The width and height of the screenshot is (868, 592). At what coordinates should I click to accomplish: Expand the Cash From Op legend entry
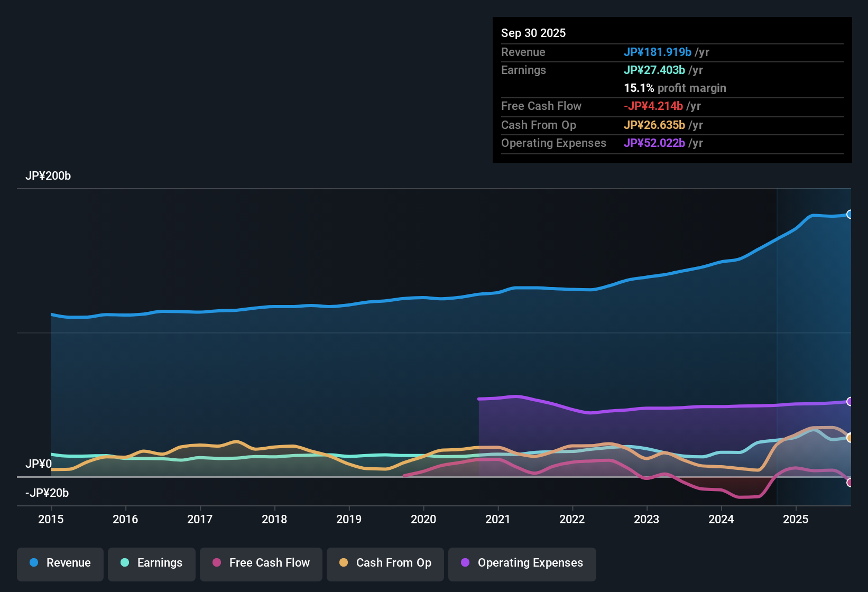click(x=385, y=563)
